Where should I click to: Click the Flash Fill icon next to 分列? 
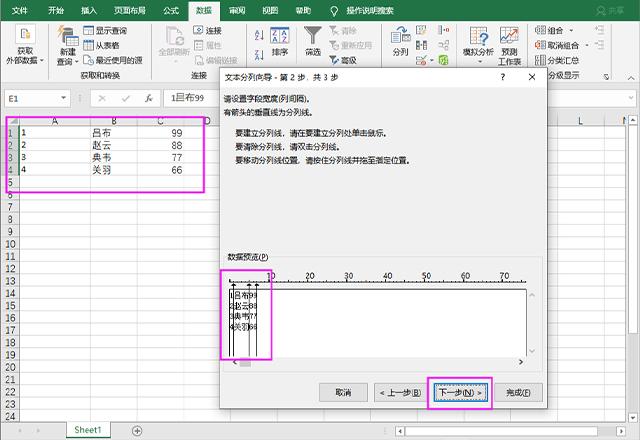[421, 30]
